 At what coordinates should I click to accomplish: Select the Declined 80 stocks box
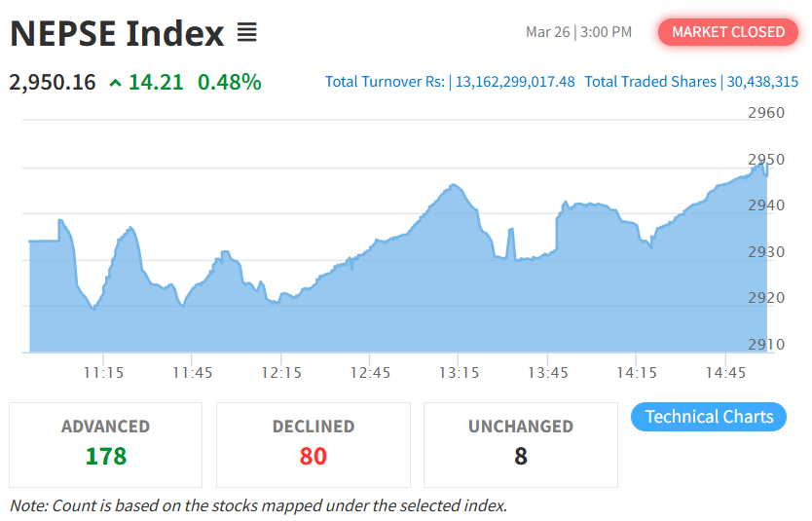[314, 444]
